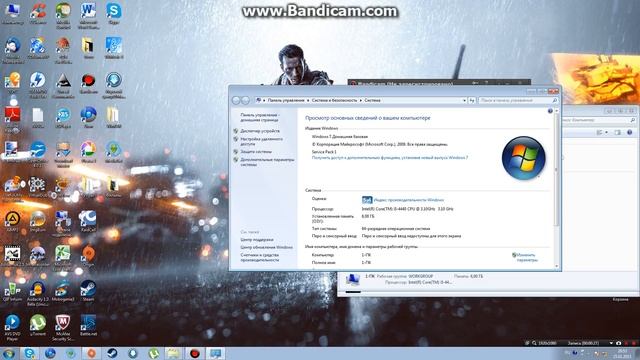Viewport: 640px width, 360px height.
Task: Open the Picasa desktop shortcut
Action: tap(88, 152)
